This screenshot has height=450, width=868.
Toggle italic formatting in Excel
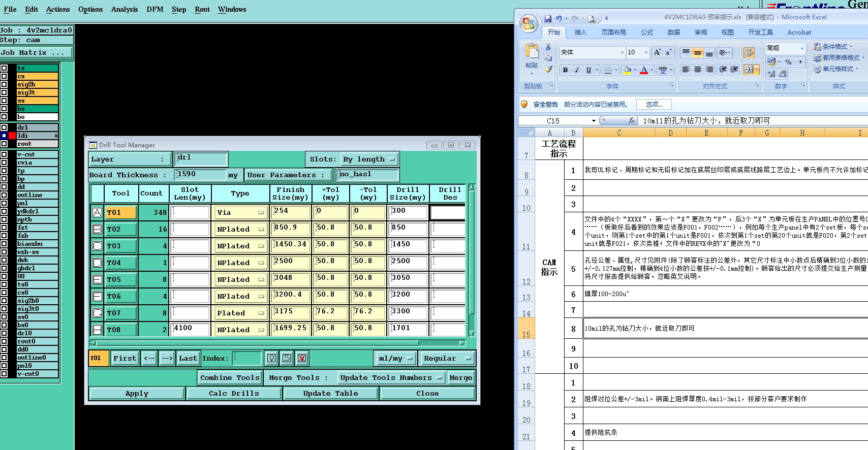pyautogui.click(x=577, y=70)
